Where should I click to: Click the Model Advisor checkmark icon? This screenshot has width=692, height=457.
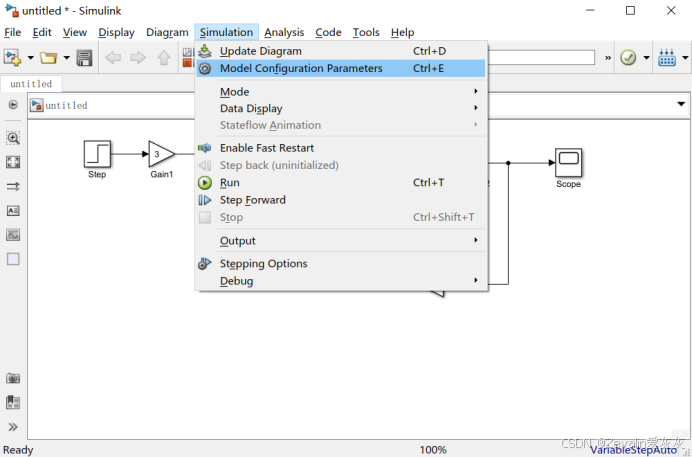628,57
